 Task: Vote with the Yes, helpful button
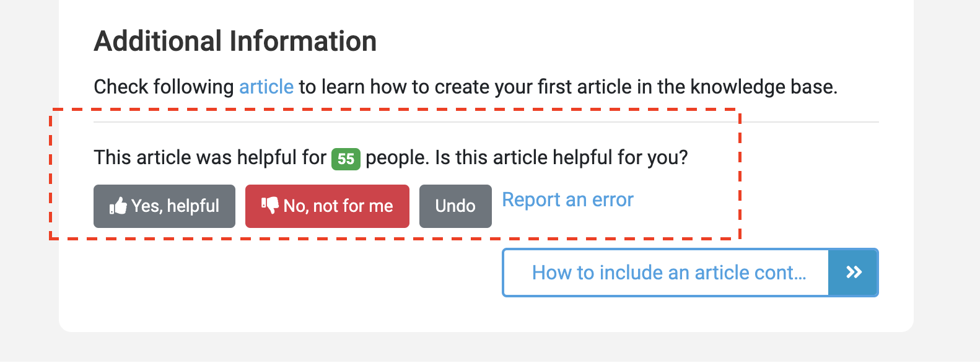pos(164,206)
